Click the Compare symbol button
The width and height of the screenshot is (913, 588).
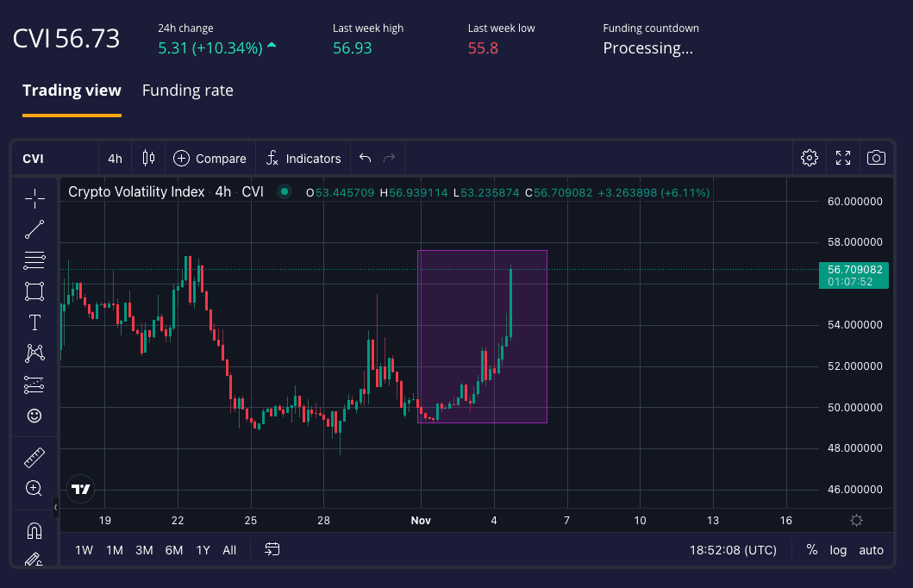(209, 159)
